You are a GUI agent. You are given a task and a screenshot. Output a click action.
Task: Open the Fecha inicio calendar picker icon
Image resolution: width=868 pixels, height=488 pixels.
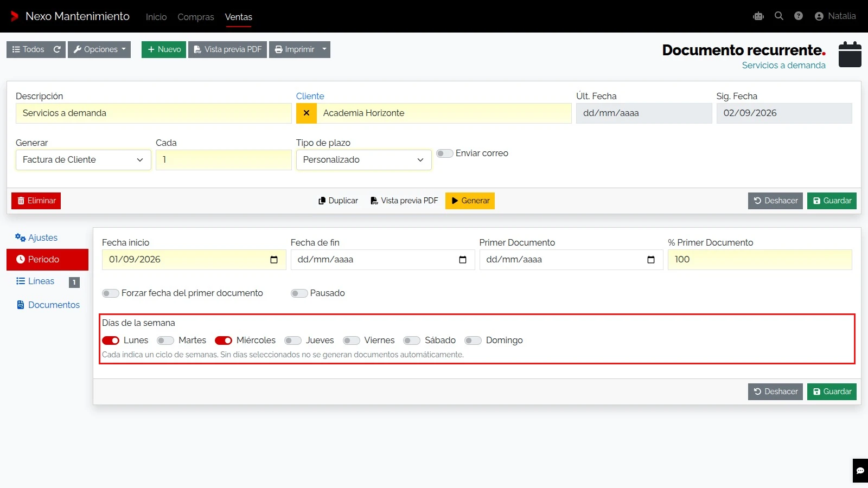[274, 260]
